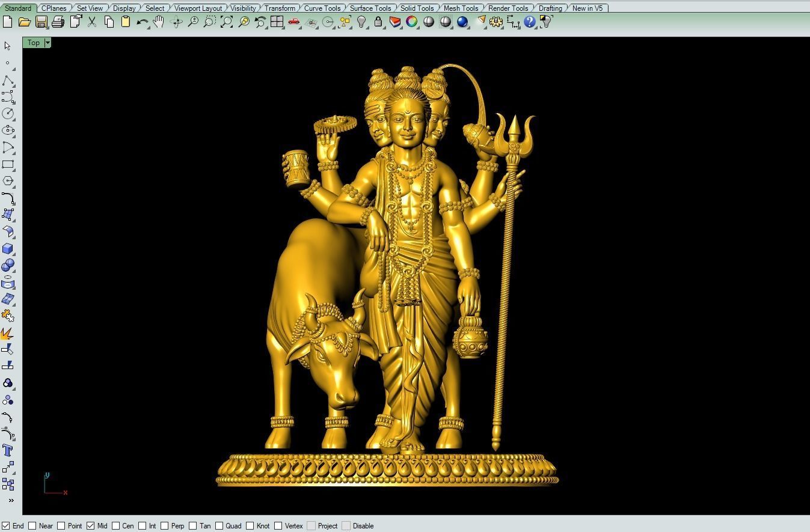810x532 pixels.
Task: Open the Drafting tab
Action: pyautogui.click(x=551, y=8)
